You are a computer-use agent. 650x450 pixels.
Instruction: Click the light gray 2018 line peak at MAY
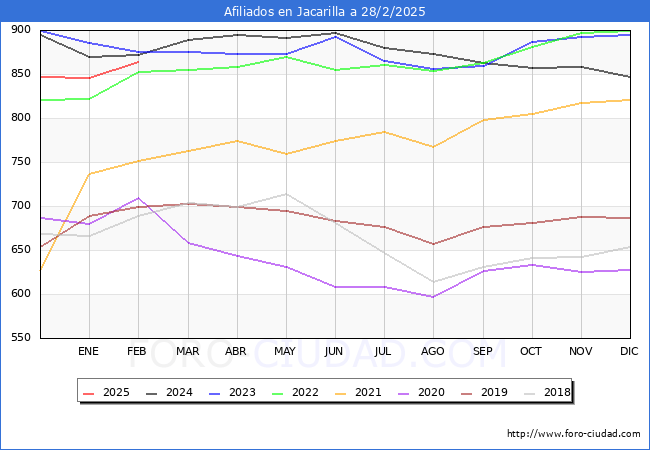pyautogui.click(x=286, y=194)
